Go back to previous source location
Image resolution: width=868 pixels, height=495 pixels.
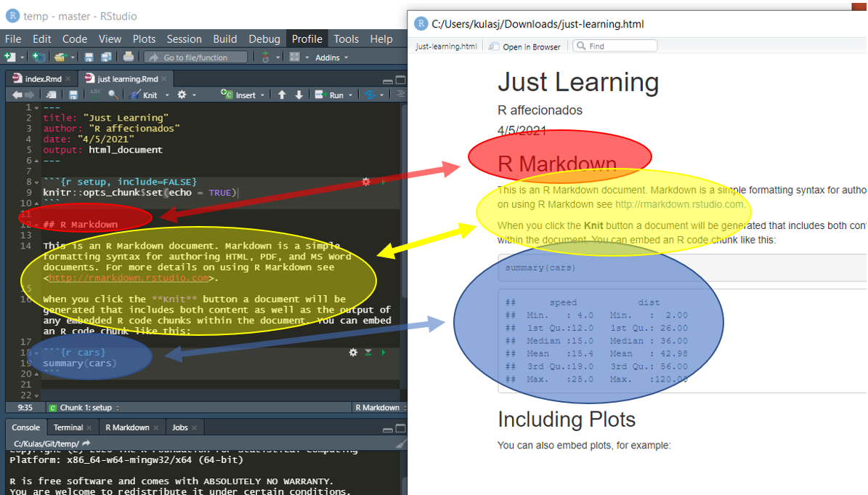(17, 94)
